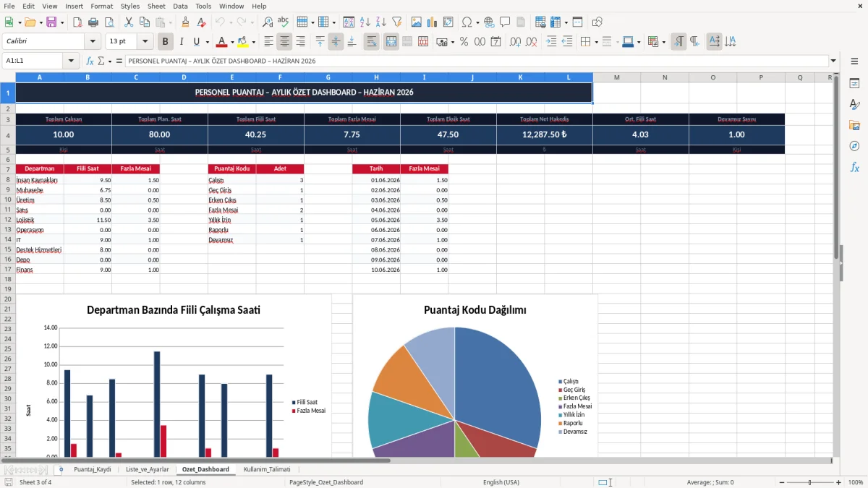This screenshot has height=488, width=868.
Task: Open the sidebar Functions deck
Action: 854,167
